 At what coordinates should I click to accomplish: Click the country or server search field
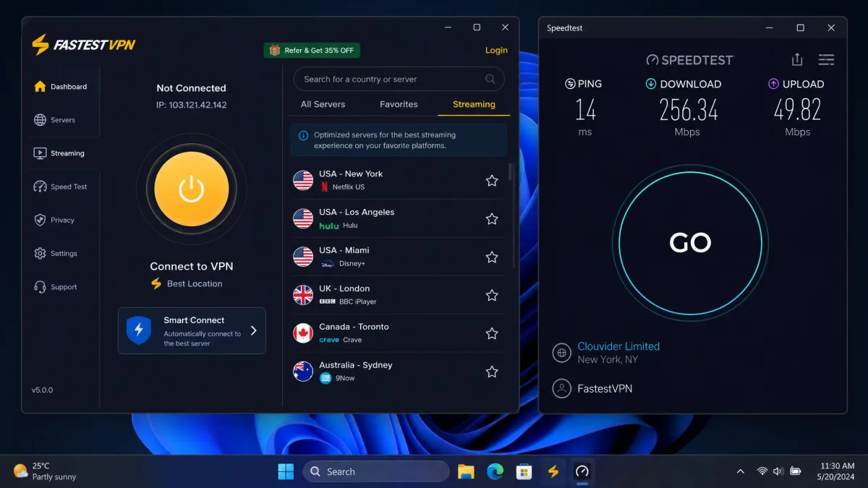point(399,80)
